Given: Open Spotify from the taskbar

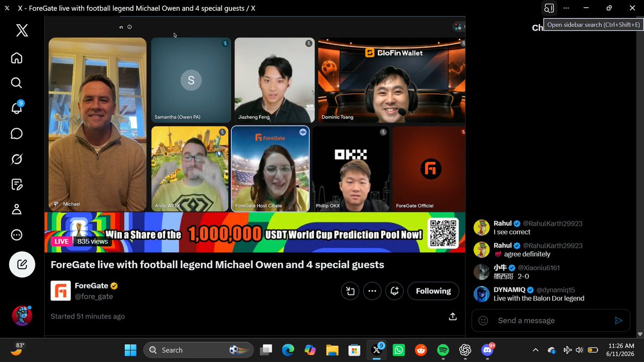Looking at the screenshot, I should pos(443,350).
